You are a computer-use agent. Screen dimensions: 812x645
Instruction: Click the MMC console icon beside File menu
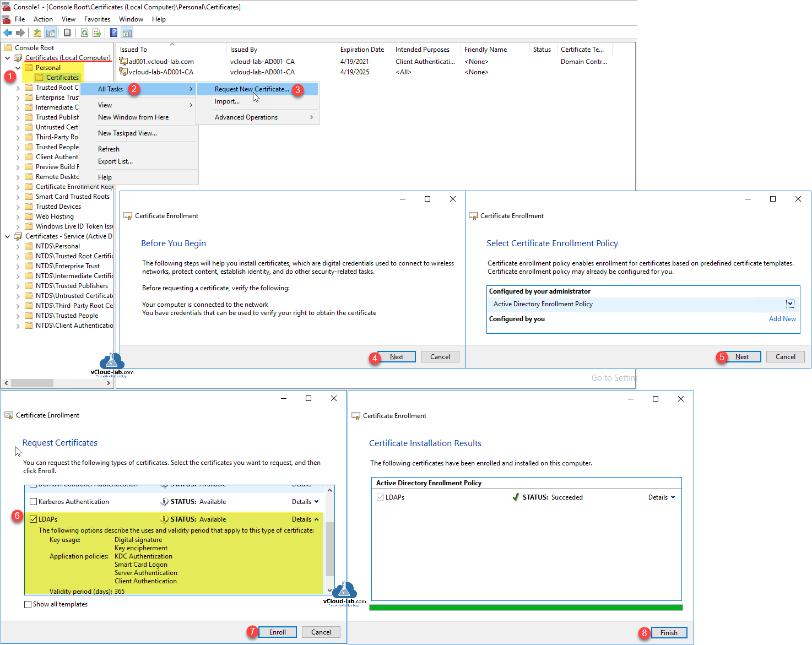(x=7, y=19)
